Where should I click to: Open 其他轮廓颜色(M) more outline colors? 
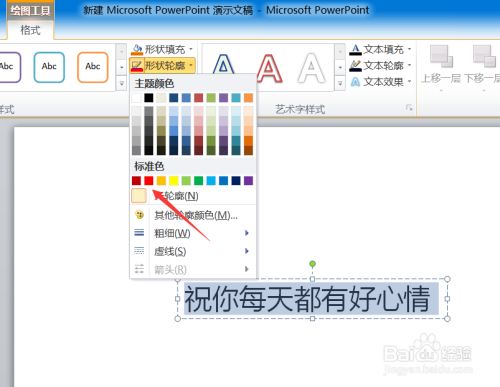pyautogui.click(x=193, y=215)
